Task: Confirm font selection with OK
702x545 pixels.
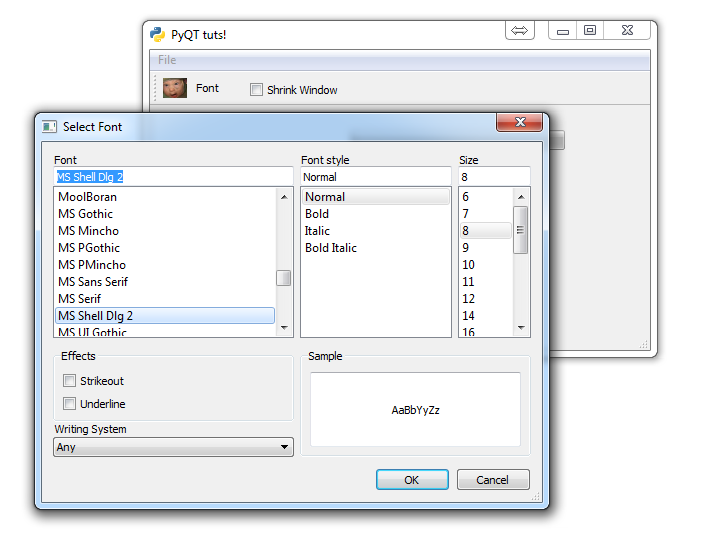Action: [412, 480]
